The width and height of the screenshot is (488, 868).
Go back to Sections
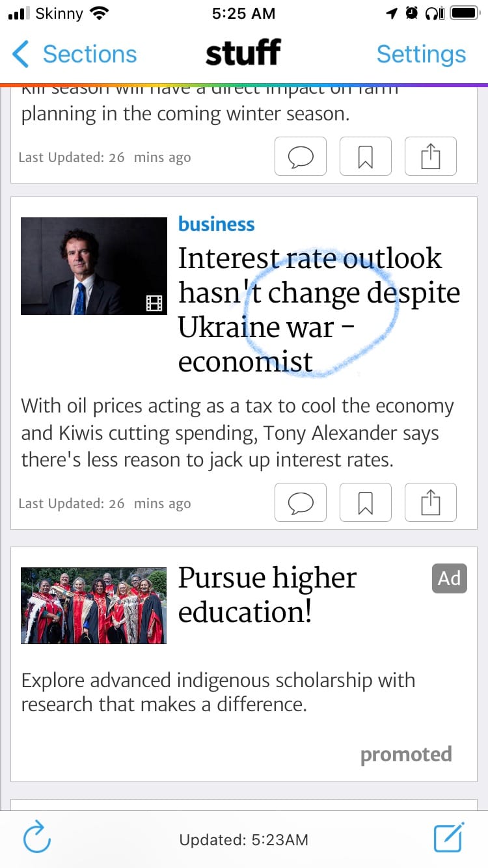(74, 54)
